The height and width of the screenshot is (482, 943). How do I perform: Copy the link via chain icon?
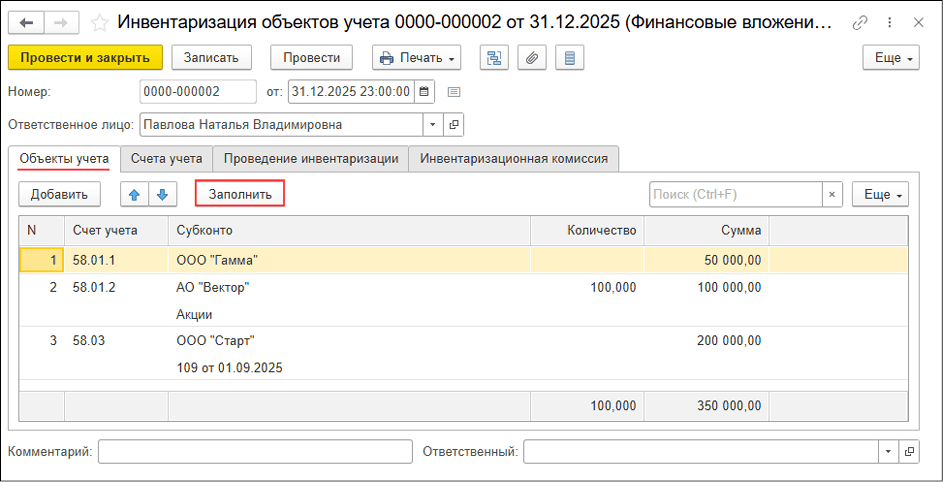pos(860,22)
